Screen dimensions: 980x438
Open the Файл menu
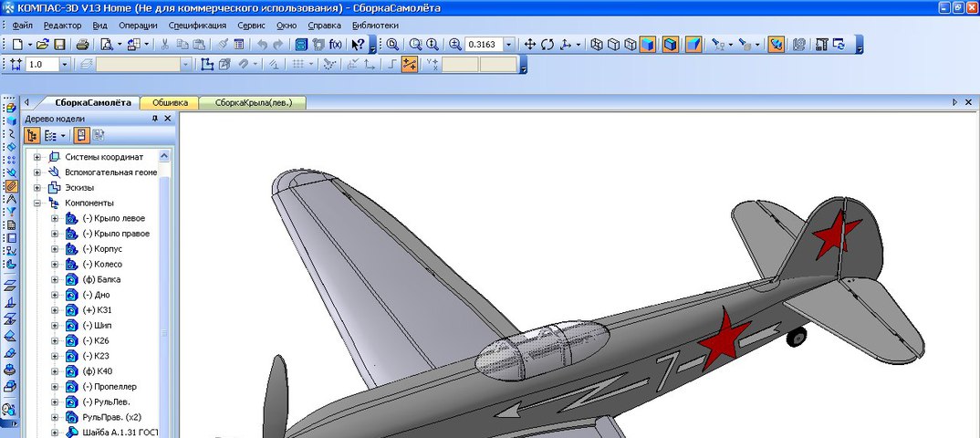[x=22, y=26]
